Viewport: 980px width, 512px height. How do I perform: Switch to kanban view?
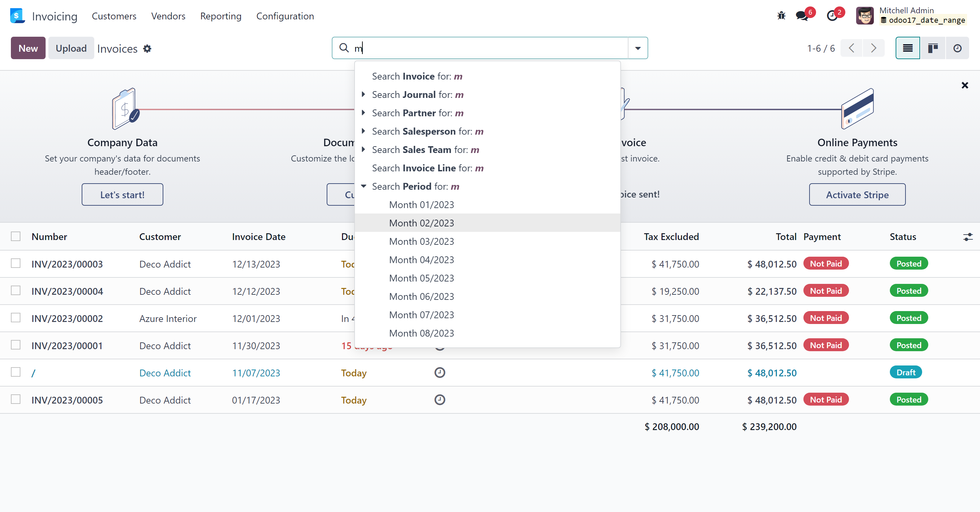pos(933,48)
